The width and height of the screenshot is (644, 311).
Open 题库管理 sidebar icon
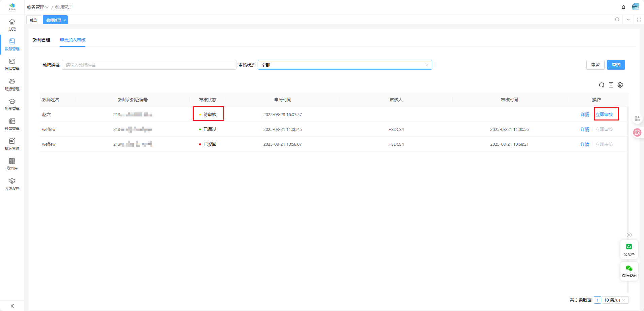pos(12,124)
